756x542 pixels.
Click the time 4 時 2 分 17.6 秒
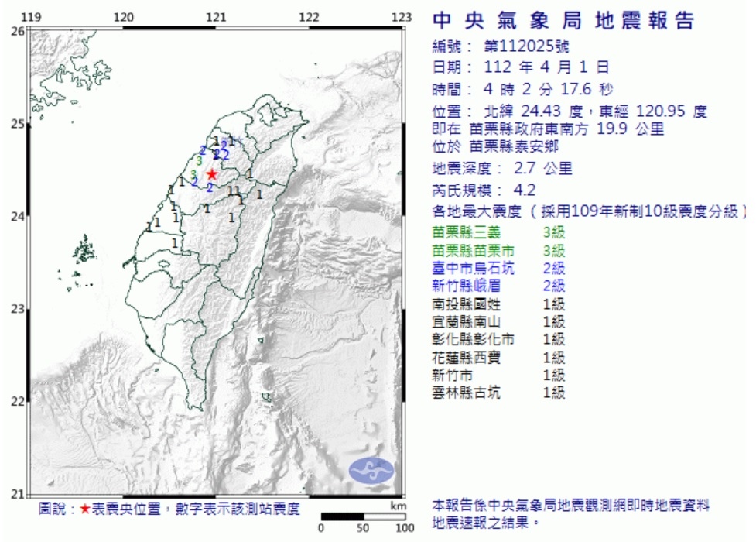pyautogui.click(x=548, y=89)
